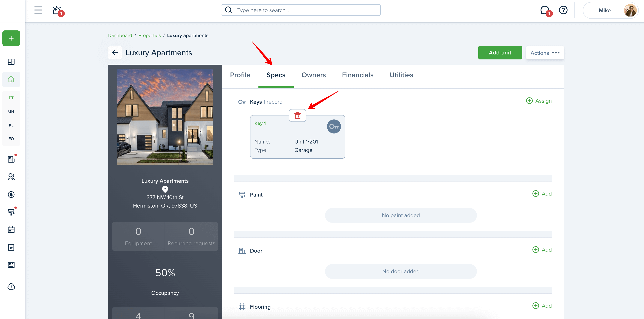Screen dimensions: 644x319
Task: Click the round key icon on Key 1 card
Action: coord(334,127)
